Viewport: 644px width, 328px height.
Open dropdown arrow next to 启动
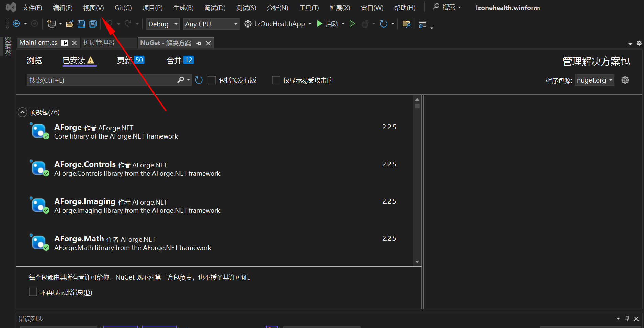pyautogui.click(x=343, y=24)
